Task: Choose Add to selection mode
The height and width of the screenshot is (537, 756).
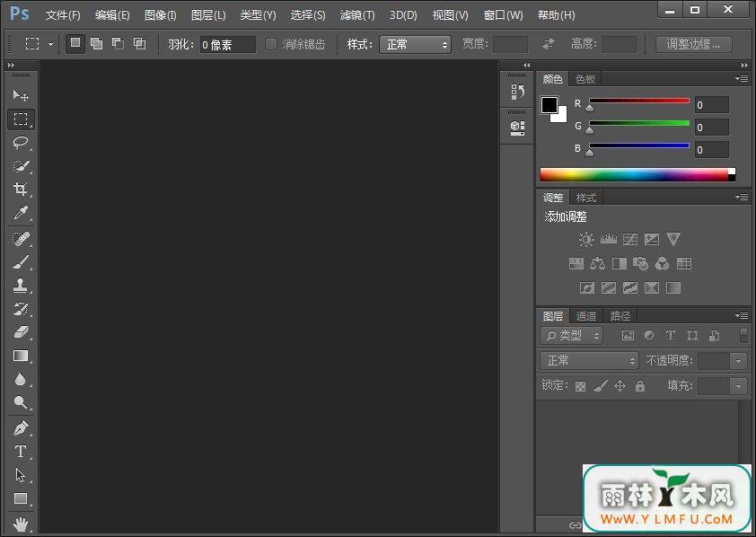Action: click(x=96, y=44)
